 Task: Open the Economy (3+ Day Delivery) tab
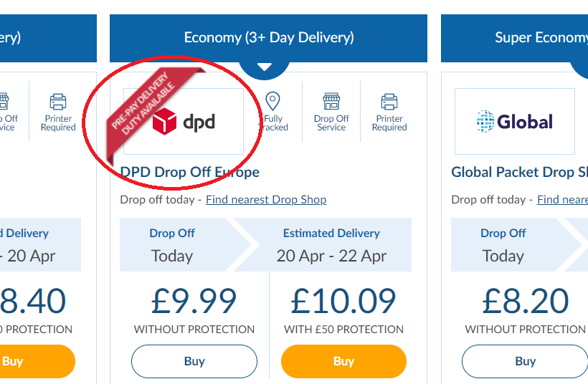pos(268,38)
